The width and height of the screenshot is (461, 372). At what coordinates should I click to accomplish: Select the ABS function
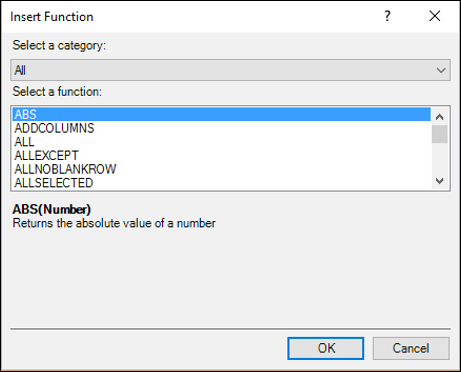click(222, 114)
